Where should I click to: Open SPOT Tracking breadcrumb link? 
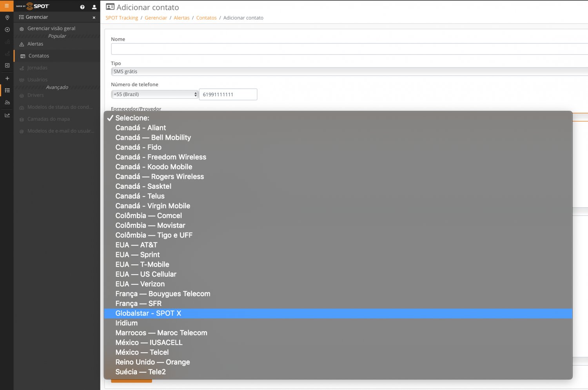[x=122, y=18]
